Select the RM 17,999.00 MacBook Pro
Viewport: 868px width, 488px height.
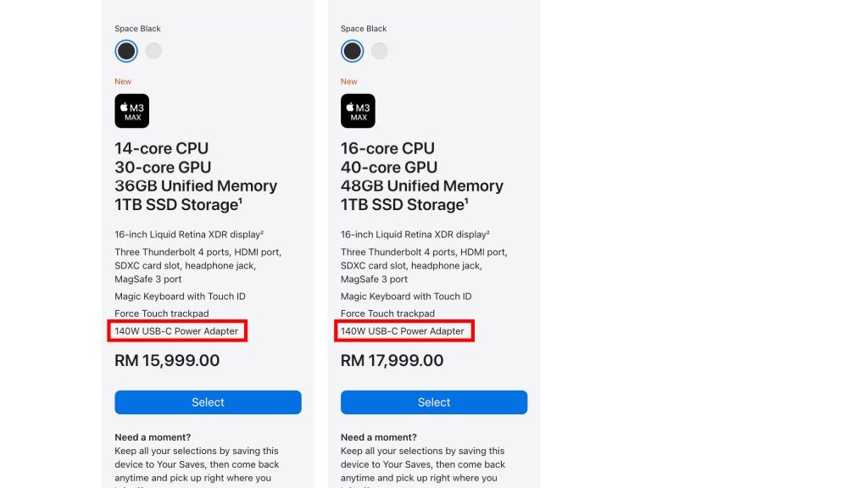point(434,402)
